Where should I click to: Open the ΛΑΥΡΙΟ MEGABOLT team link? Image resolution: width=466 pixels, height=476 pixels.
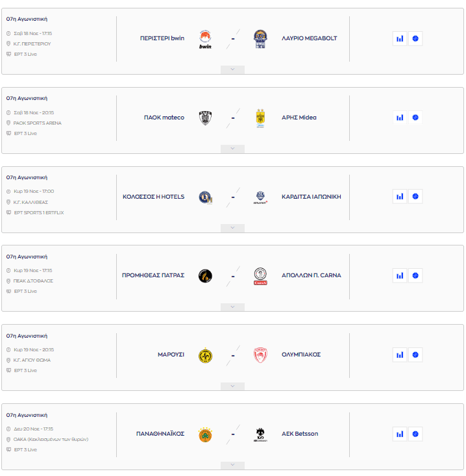(x=310, y=38)
